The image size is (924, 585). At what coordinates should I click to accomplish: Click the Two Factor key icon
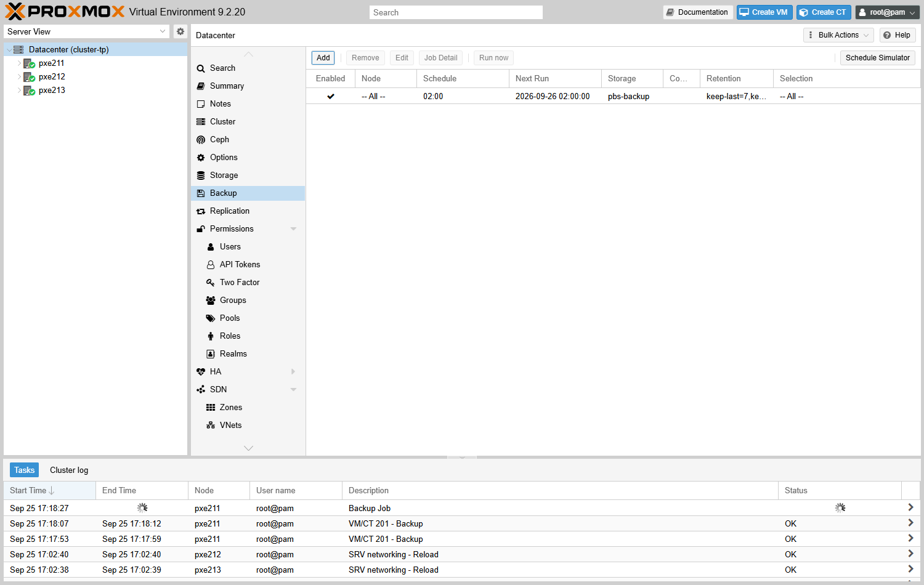(x=211, y=283)
